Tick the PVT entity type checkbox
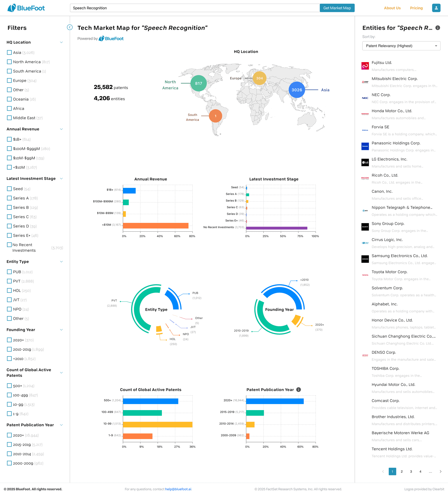Viewport: 448px width, 495px height. click(x=9, y=281)
